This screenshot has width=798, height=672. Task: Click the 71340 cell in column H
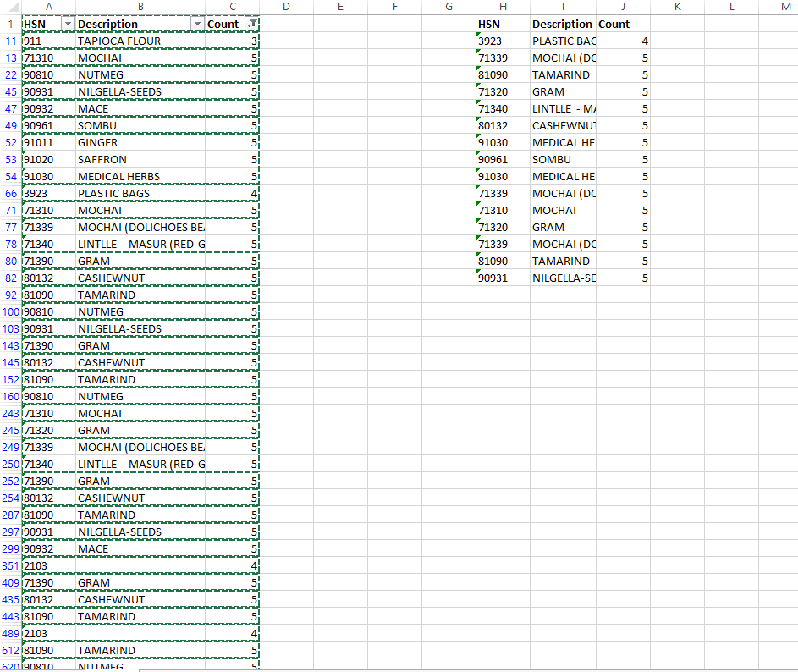(503, 109)
